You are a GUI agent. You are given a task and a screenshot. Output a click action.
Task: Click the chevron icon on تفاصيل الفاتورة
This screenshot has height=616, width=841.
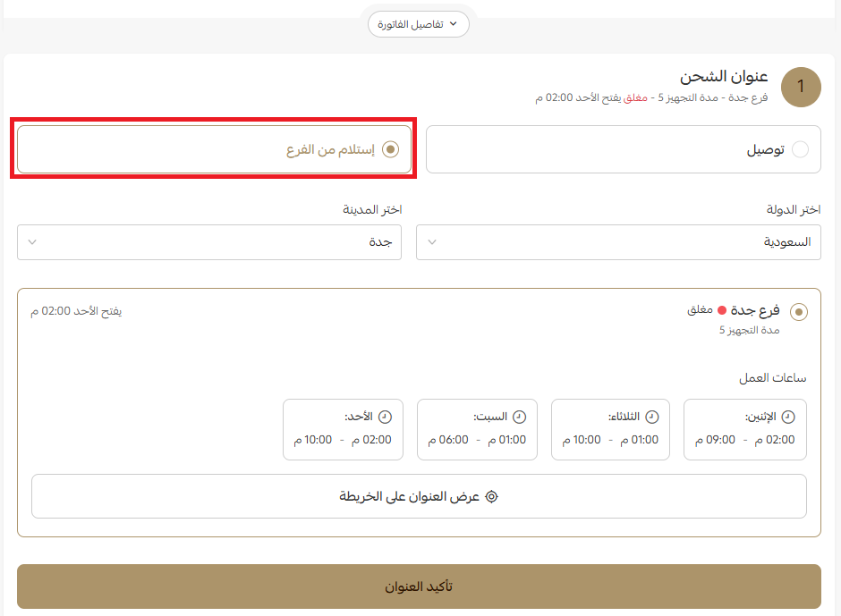454,23
